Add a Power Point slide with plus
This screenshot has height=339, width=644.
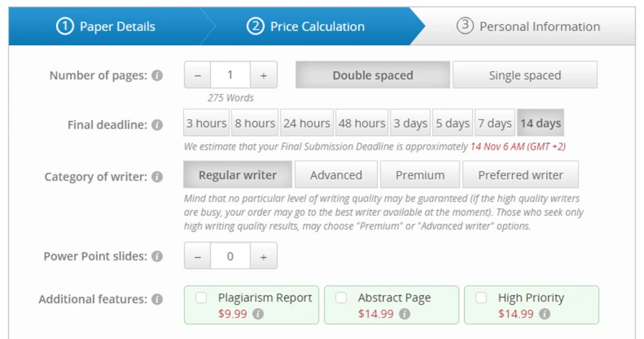click(x=263, y=256)
